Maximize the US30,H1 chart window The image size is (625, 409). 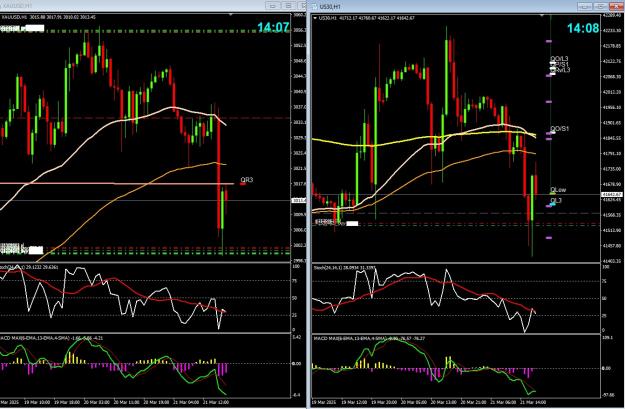click(x=600, y=6)
